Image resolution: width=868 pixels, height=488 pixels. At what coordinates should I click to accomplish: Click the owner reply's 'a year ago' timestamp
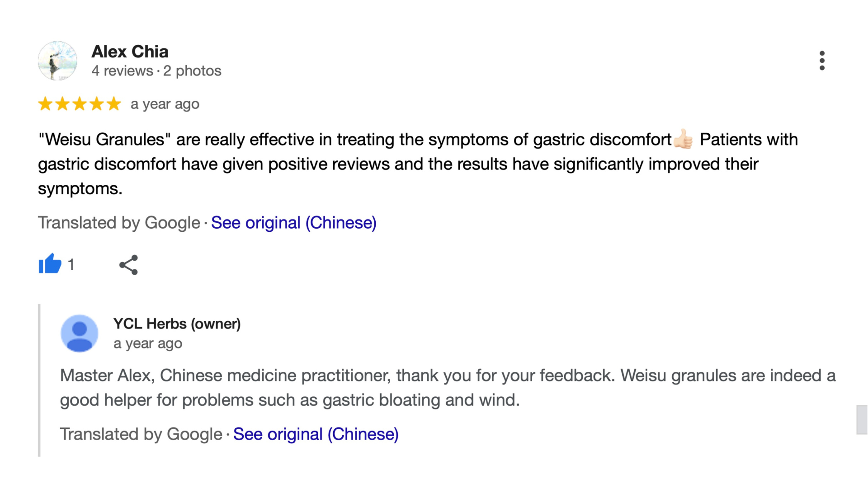pyautogui.click(x=147, y=343)
